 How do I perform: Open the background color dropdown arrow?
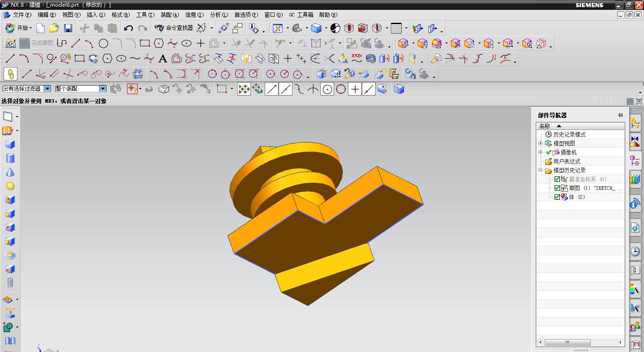click(406, 28)
